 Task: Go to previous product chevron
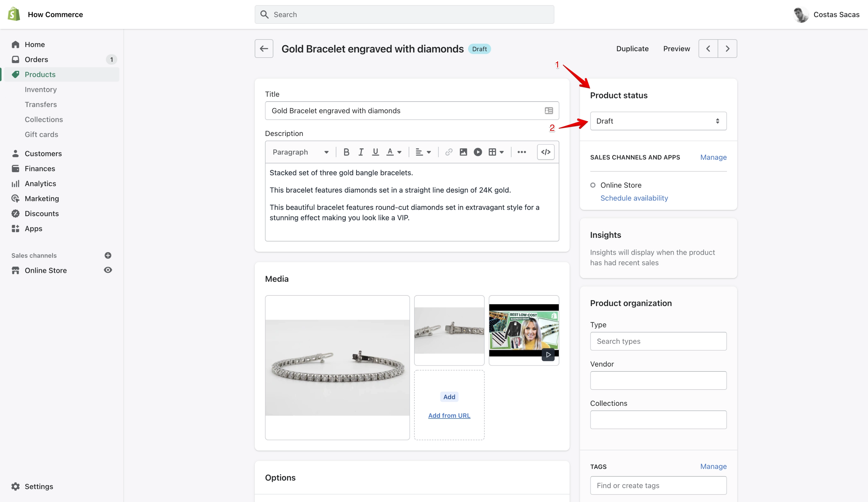coord(708,49)
